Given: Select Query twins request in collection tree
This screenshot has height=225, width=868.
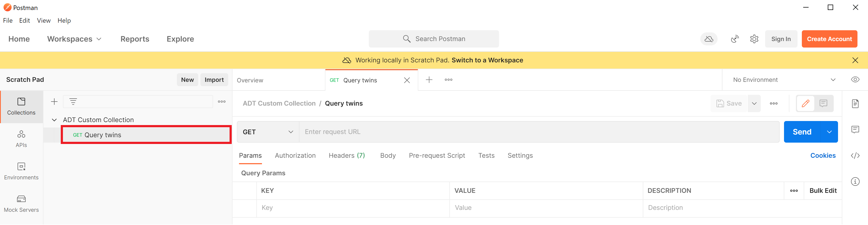Looking at the screenshot, I should [146, 135].
